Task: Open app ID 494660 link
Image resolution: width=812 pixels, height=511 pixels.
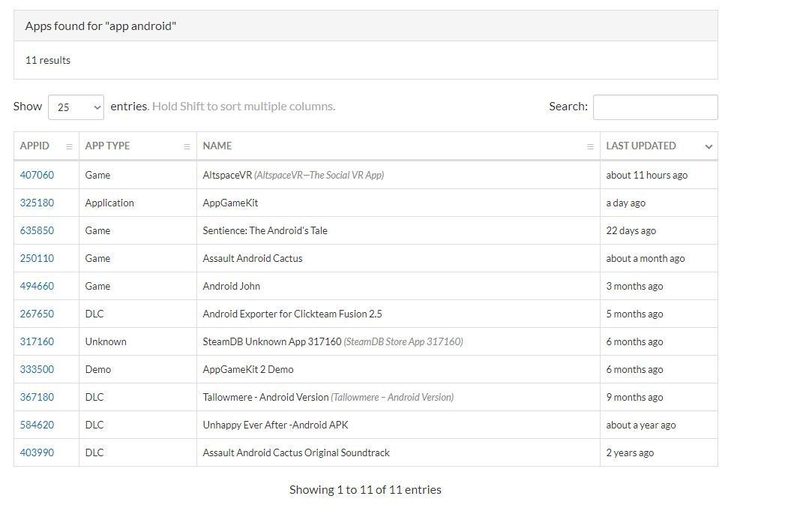Action: pyautogui.click(x=37, y=286)
